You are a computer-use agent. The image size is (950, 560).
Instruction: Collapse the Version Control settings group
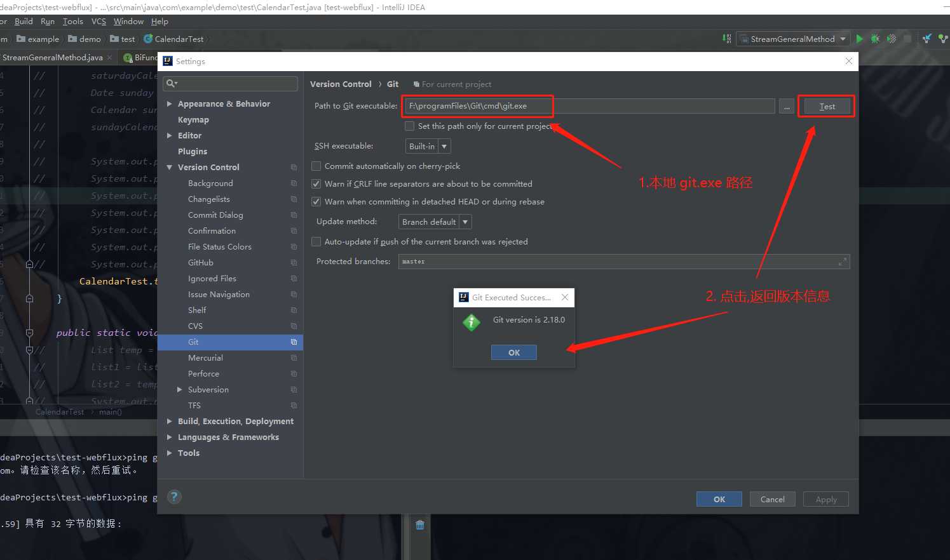tap(170, 167)
